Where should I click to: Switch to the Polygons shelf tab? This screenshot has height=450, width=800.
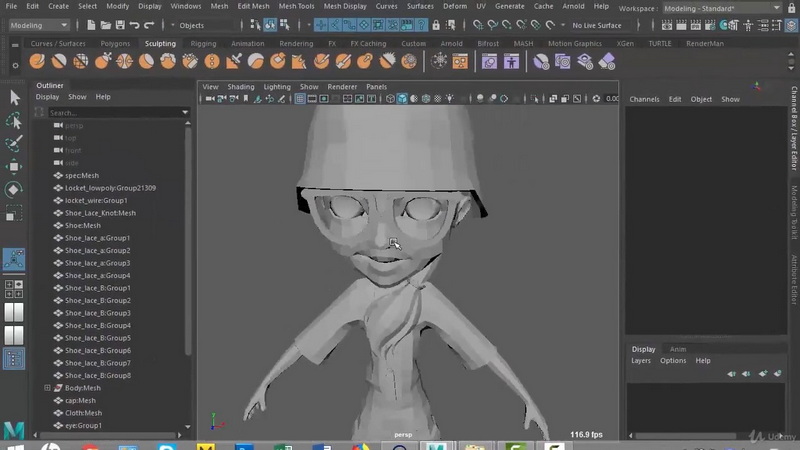pos(115,43)
